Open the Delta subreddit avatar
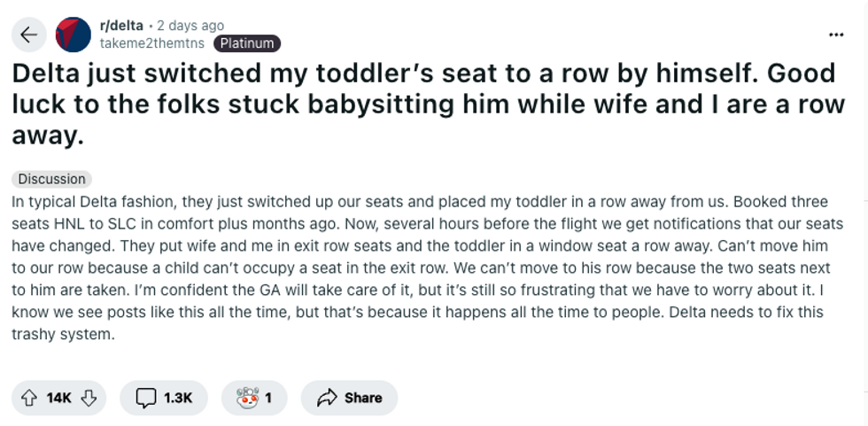Image resolution: width=868 pixels, height=426 pixels. point(74,35)
